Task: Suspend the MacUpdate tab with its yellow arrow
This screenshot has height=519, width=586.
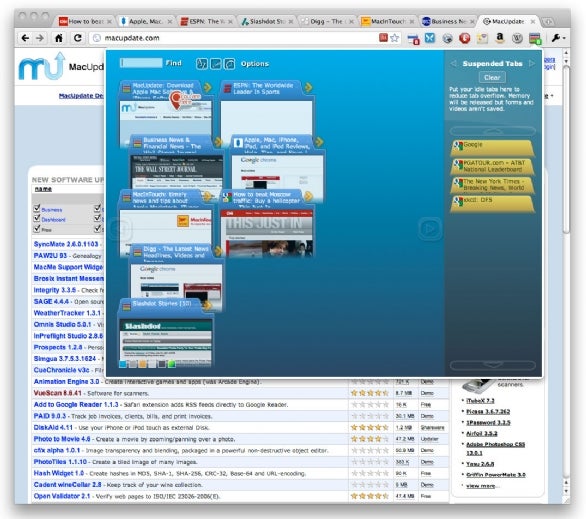Action: coord(207,87)
